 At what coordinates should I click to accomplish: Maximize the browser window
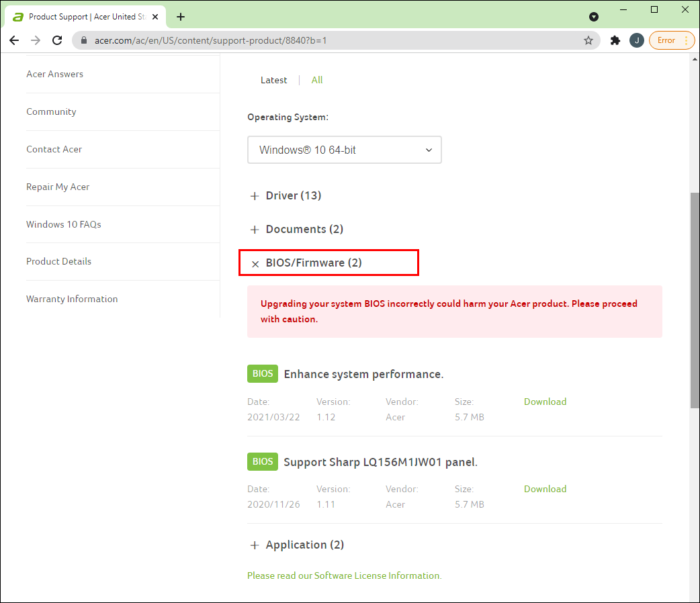pos(654,9)
